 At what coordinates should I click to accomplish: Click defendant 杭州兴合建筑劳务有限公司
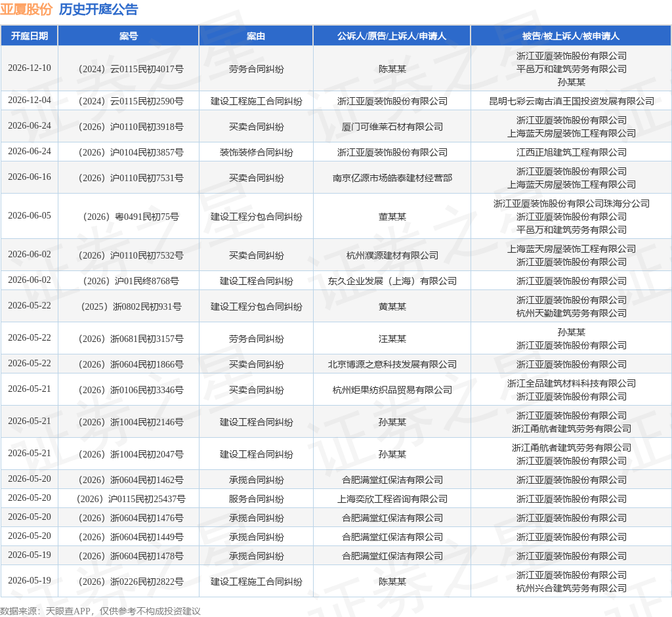click(x=572, y=589)
